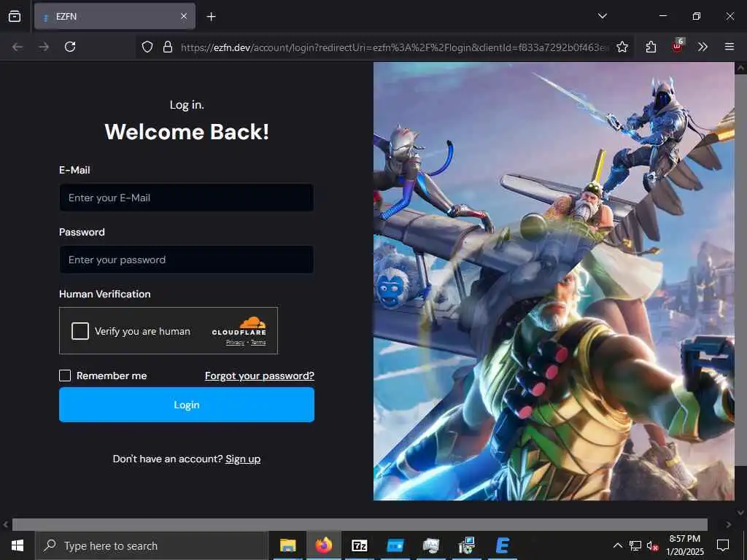
Task: Enable the Remember me checkbox
Action: (65, 376)
